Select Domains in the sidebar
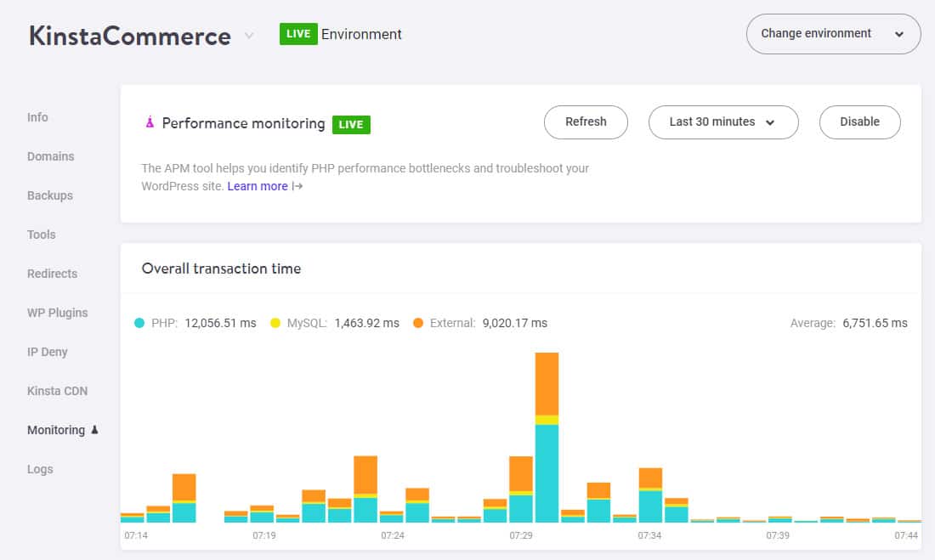This screenshot has height=560, width=935. (51, 156)
